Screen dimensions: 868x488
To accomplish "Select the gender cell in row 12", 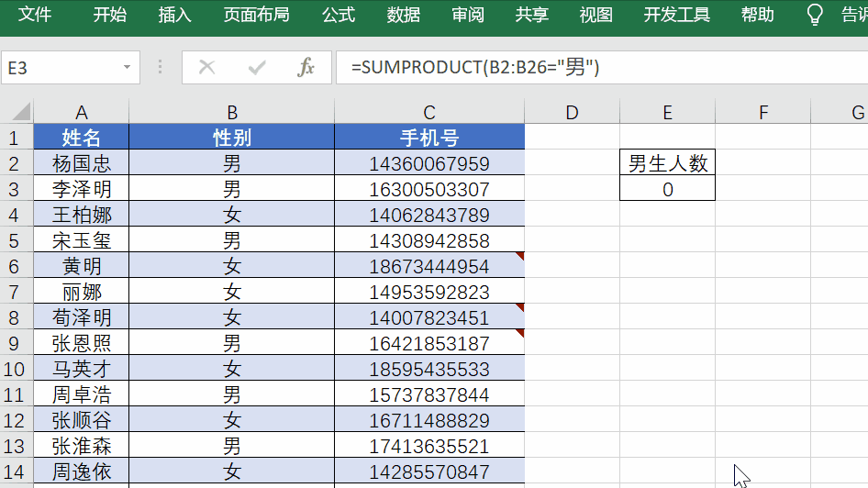I will [232, 420].
